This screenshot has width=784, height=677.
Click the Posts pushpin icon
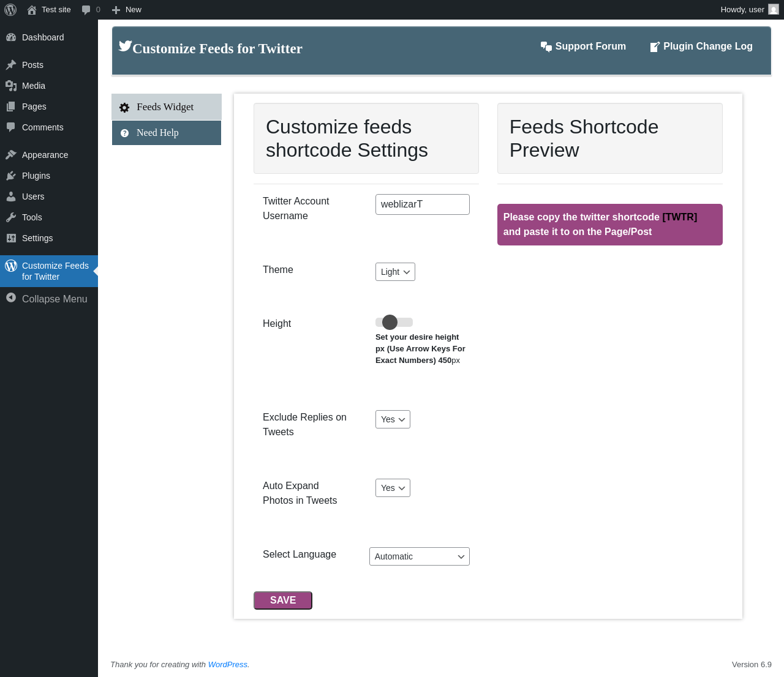tap(11, 65)
